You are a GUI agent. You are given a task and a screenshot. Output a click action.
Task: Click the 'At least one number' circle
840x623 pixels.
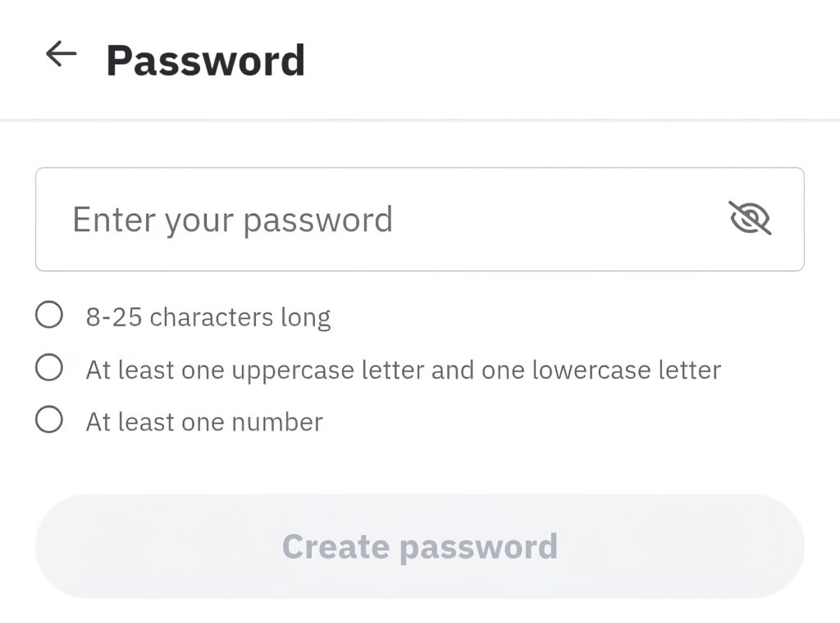tap(49, 421)
